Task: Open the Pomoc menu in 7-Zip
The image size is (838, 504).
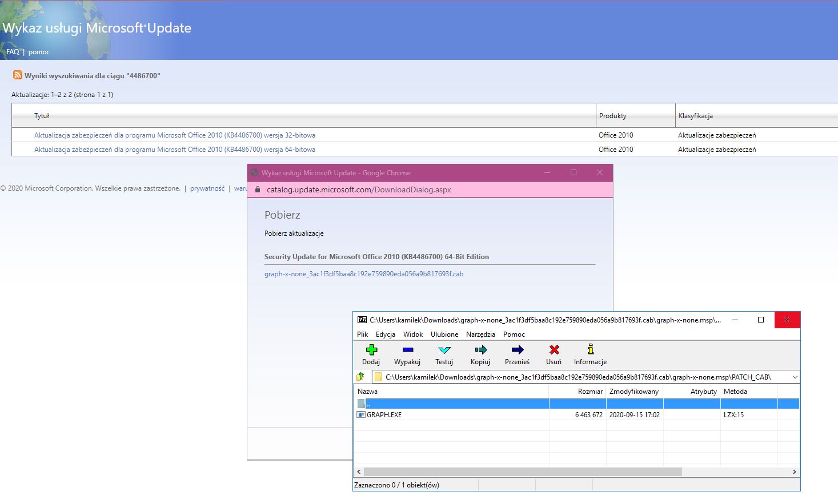Action: [x=514, y=334]
